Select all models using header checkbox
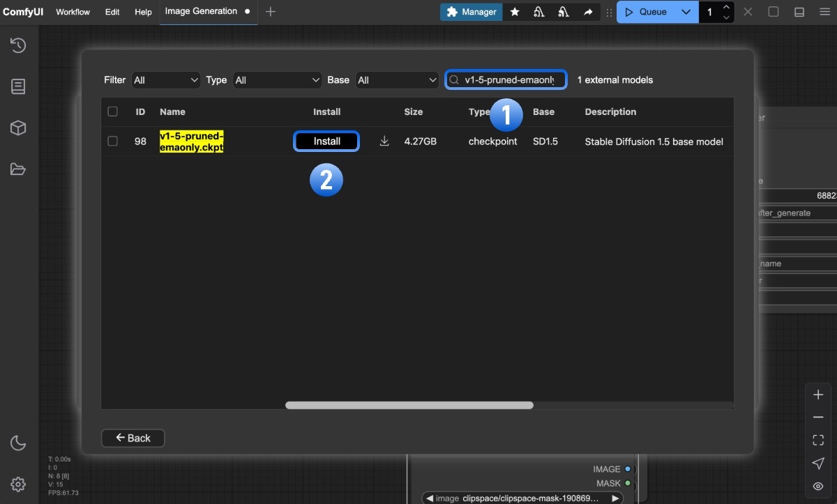 (x=112, y=112)
